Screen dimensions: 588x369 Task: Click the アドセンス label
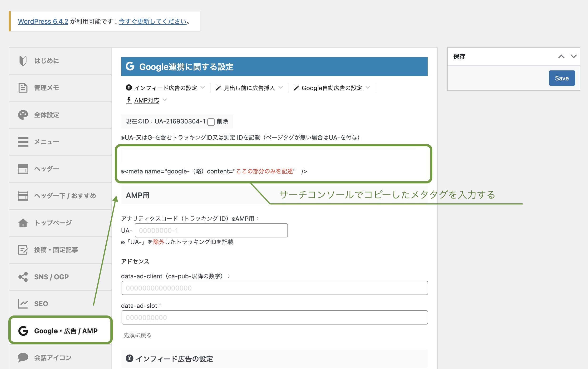(135, 261)
